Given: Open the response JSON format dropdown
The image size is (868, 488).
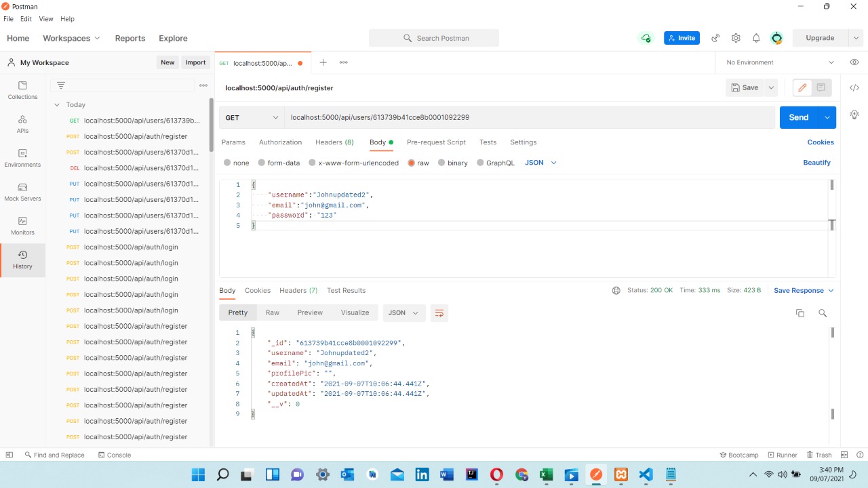Looking at the screenshot, I should (404, 313).
